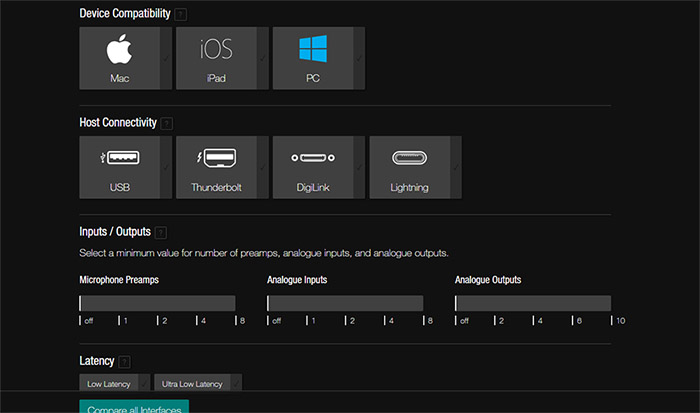This screenshot has height=413, width=700.
Task: Click '8' mark under Microphone Preamps
Action: 240,321
